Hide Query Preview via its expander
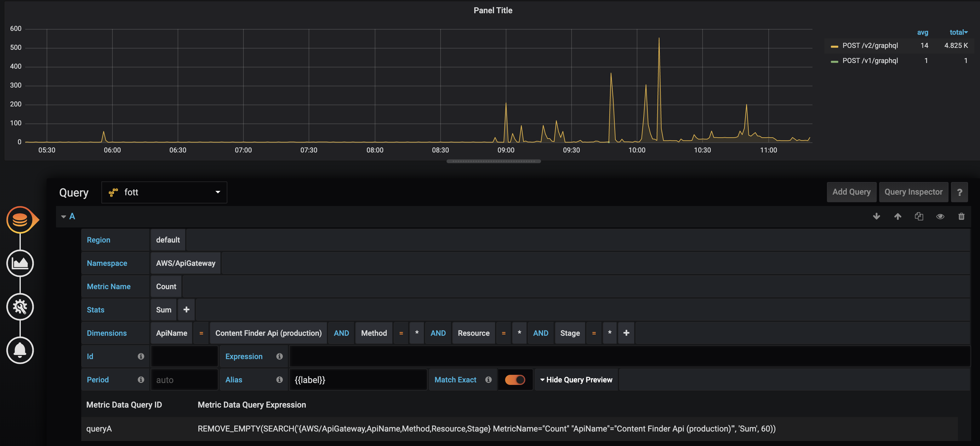This screenshot has width=980, height=446. click(576, 380)
